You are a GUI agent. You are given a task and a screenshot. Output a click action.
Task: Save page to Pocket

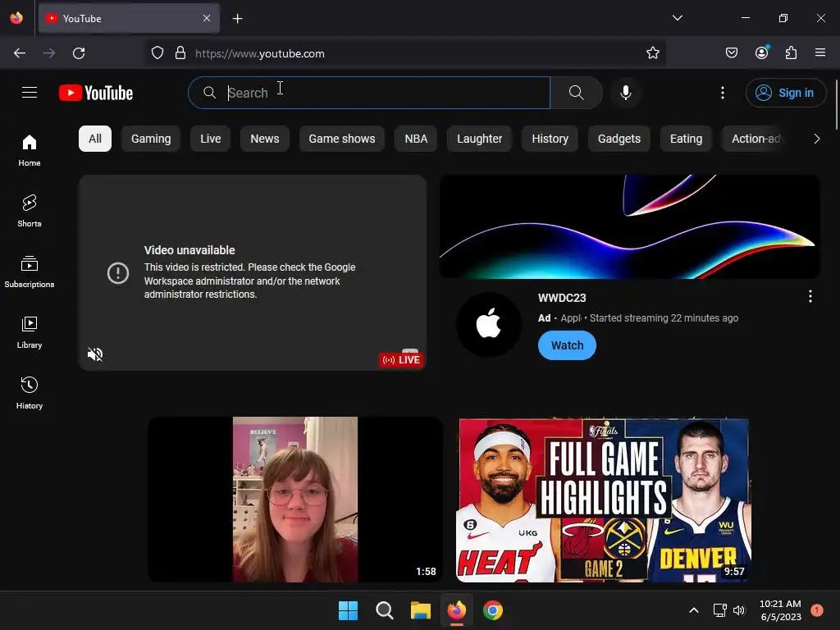[x=731, y=53]
